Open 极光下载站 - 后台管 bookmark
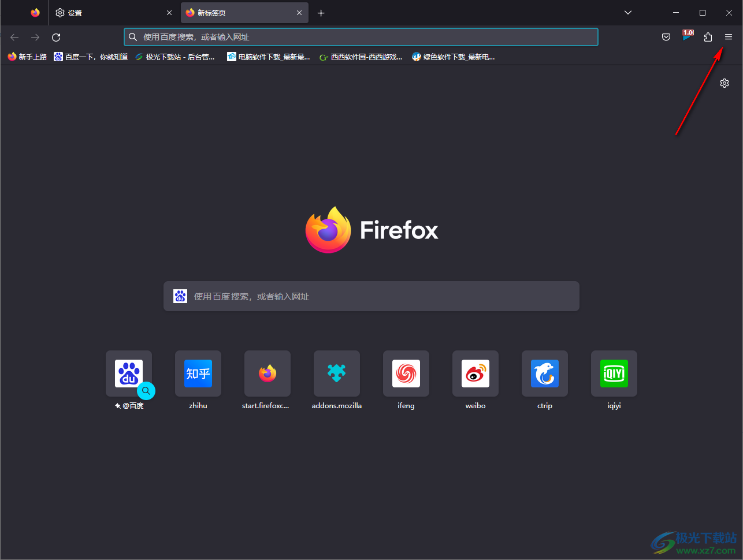This screenshot has height=560, width=743. tap(174, 57)
